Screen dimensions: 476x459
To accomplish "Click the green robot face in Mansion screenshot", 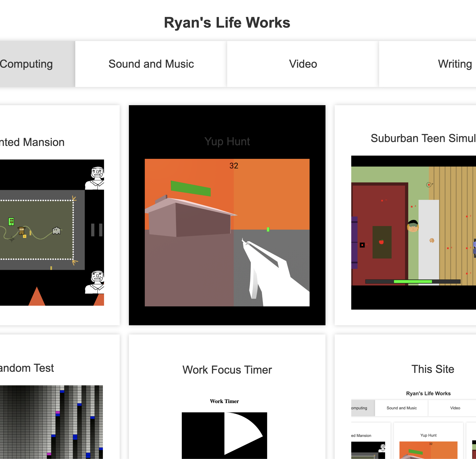I will [11, 221].
